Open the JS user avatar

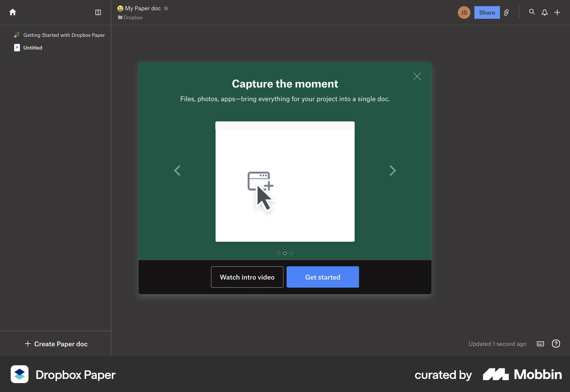pyautogui.click(x=464, y=12)
